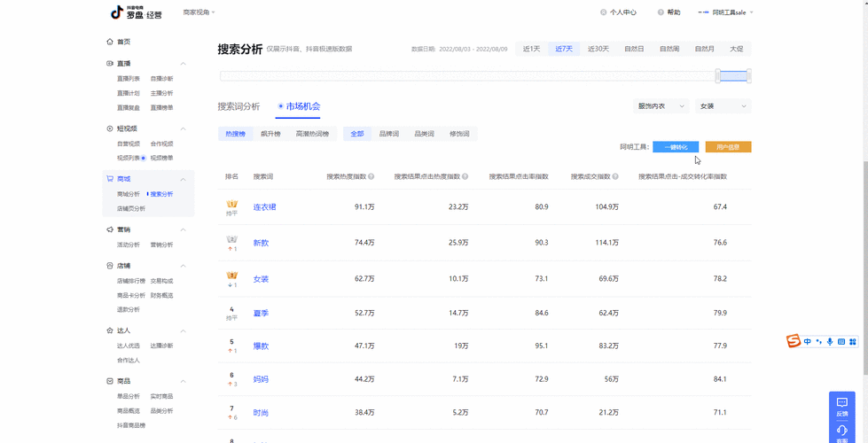The image size is (868, 443).
Task: Select the 近1天 date range
Action: [531, 49]
